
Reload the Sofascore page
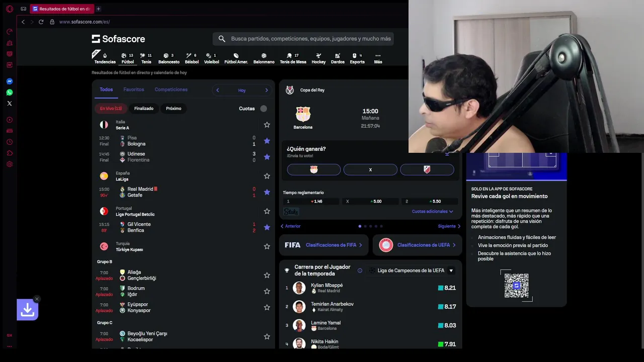click(x=41, y=22)
